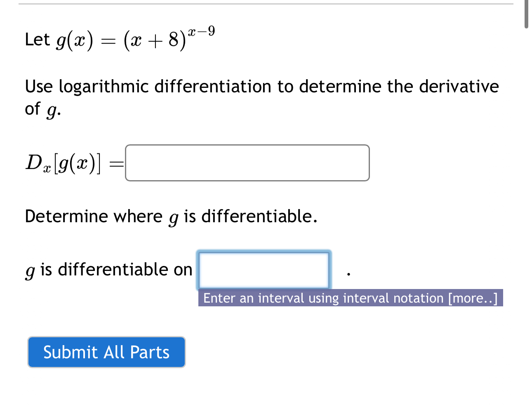Submit the answers using the blue button
Screen dimensions: 532x409
(106, 352)
